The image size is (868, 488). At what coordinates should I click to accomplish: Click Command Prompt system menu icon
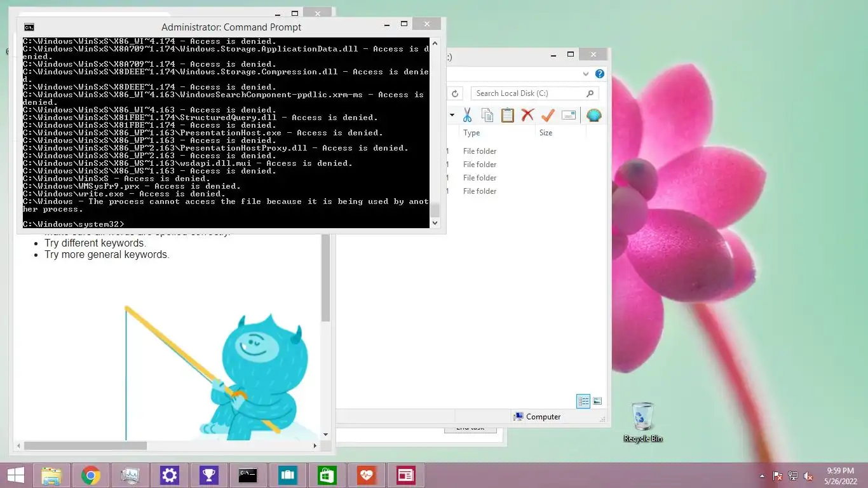[x=29, y=27]
